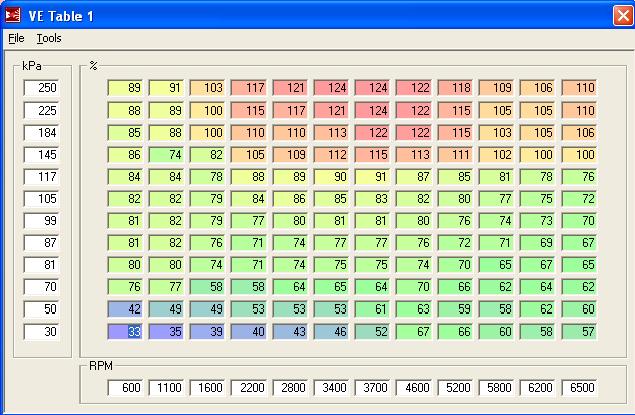Select VE cell 113 at 184 kPa, 3400 RPM
The width and height of the screenshot is (635, 415).
(x=332, y=133)
